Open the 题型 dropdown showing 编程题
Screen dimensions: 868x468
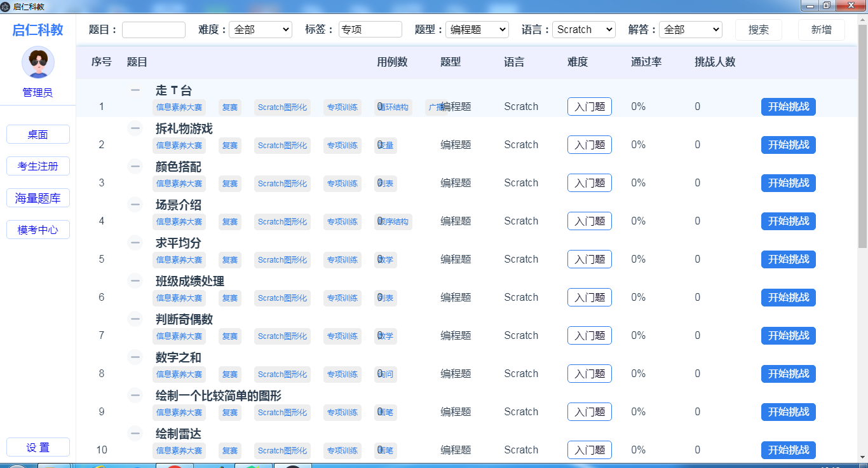point(477,29)
